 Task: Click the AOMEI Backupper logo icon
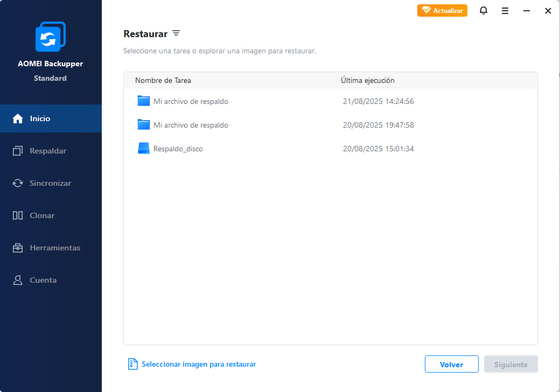point(50,37)
